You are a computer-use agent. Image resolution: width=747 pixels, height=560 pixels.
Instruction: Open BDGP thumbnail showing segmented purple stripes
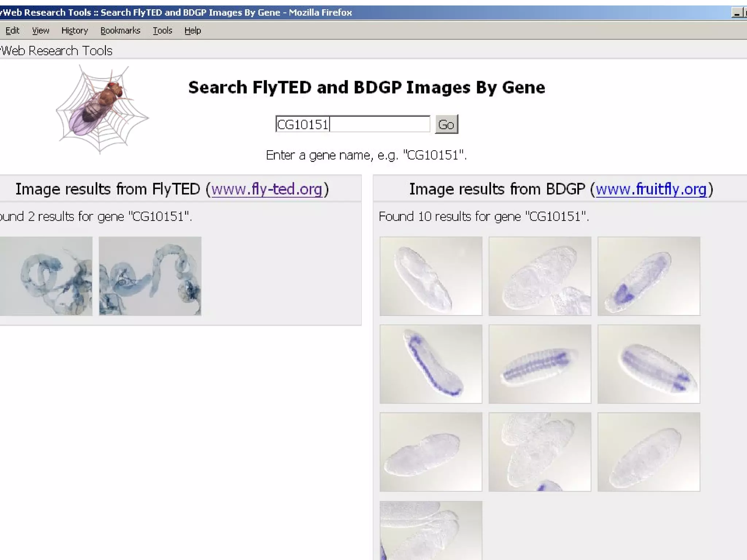tap(540, 364)
